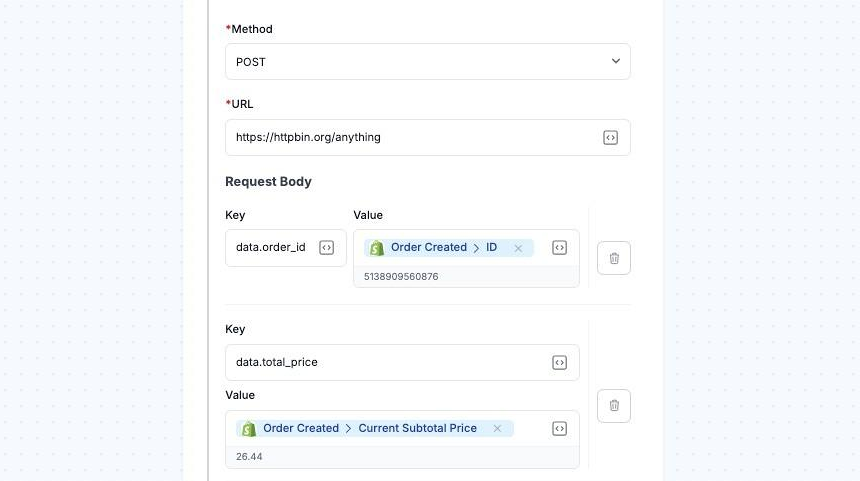The width and height of the screenshot is (860, 481).
Task: Open the variable picker beside data.total_price
Action: 559,363
